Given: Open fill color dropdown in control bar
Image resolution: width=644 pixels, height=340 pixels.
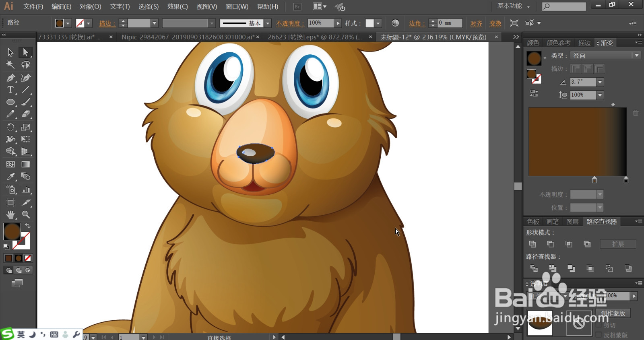Looking at the screenshot, I should point(68,23).
